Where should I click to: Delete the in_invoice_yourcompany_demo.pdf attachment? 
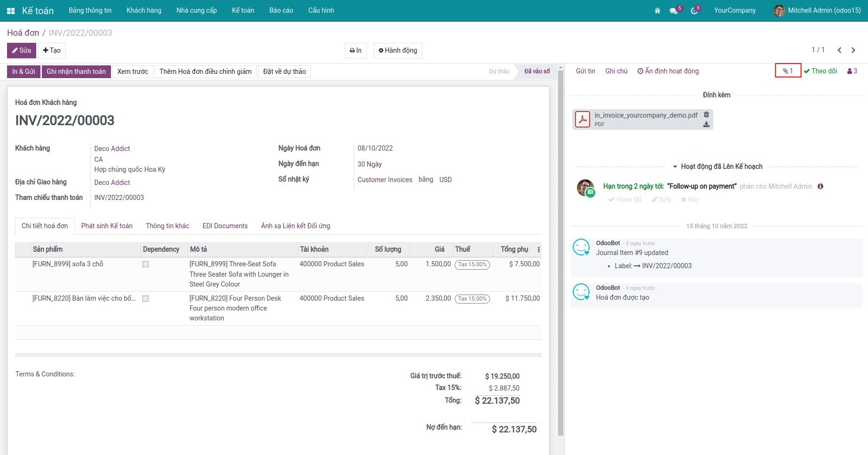(x=706, y=115)
